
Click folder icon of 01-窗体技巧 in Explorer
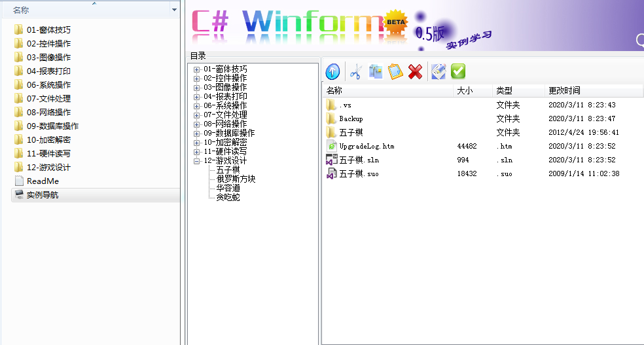[x=18, y=29]
